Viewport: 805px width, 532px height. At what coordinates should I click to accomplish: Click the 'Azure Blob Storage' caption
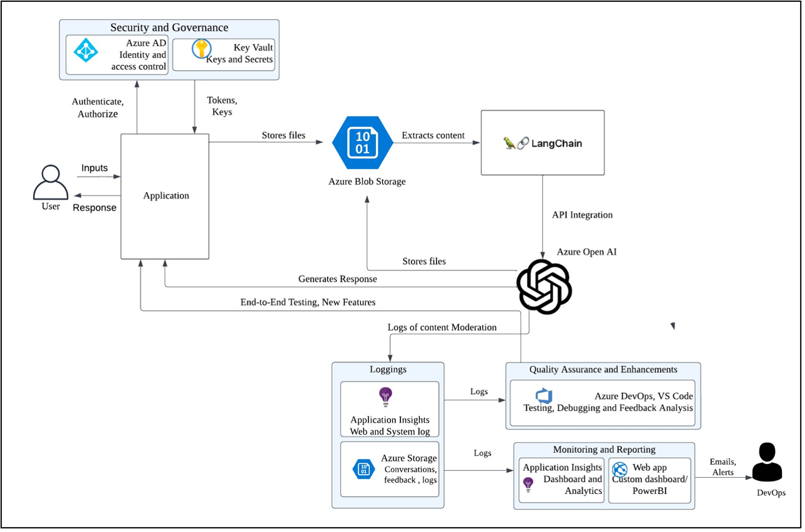[367, 182]
